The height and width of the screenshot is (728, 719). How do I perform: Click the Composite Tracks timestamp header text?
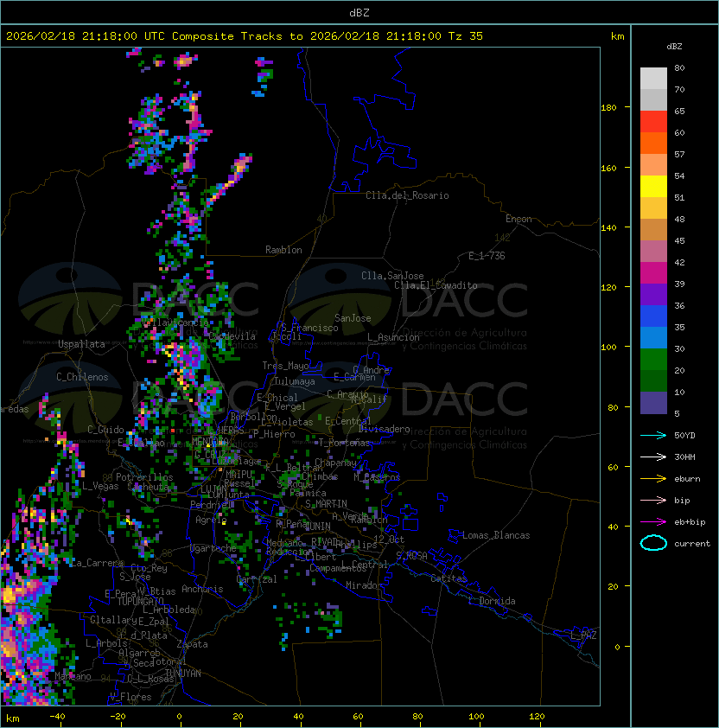[x=245, y=35]
